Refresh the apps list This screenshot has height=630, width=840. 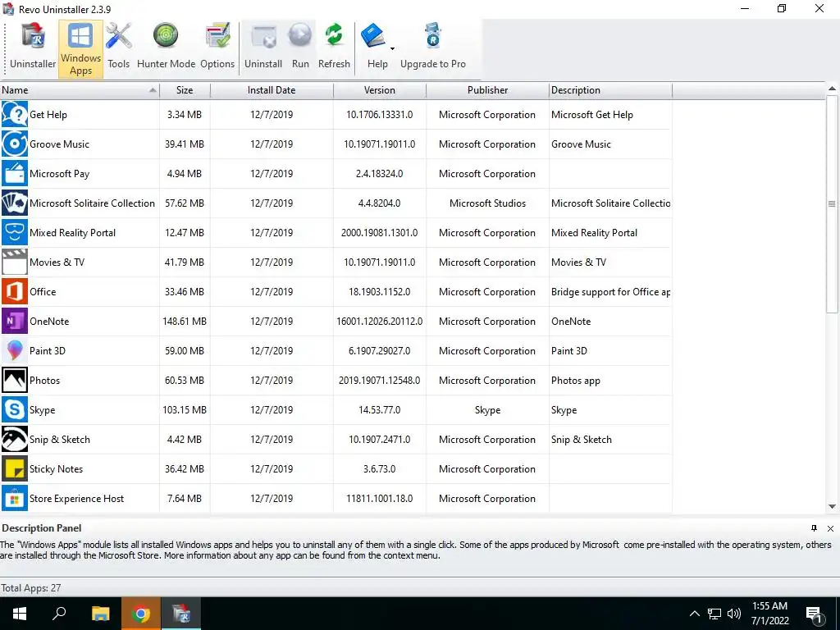pos(334,47)
